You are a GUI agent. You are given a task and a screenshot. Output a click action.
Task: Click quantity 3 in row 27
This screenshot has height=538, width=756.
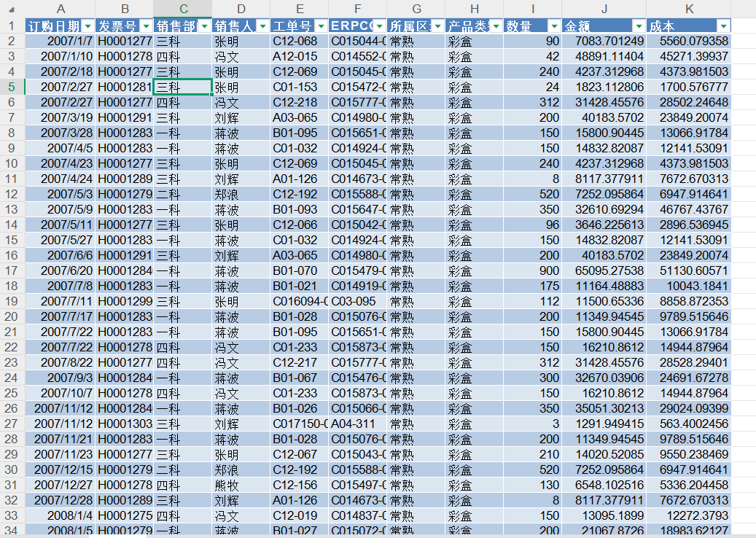pos(533,424)
